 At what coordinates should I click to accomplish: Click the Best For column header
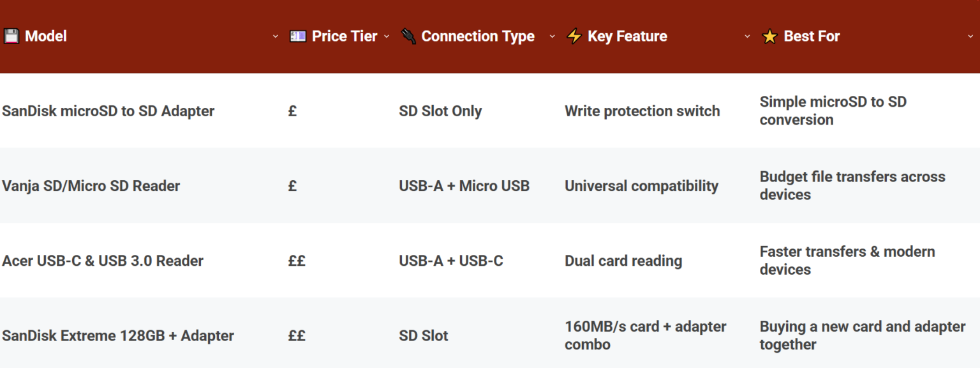pyautogui.click(x=811, y=36)
